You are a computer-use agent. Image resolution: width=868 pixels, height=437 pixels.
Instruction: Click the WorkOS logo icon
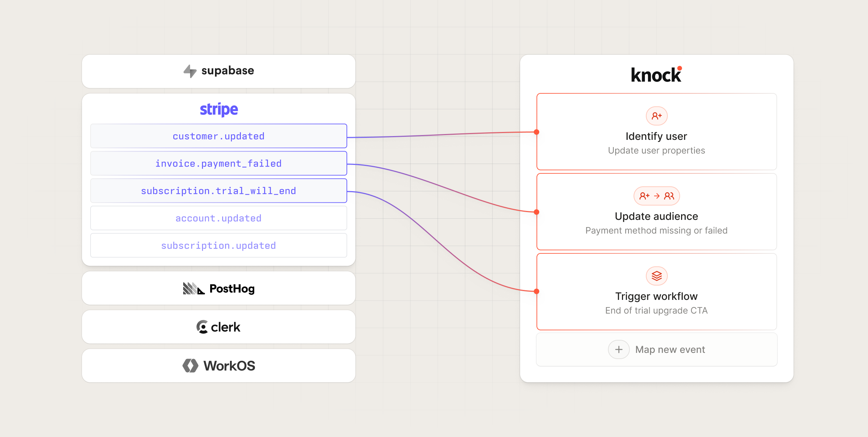pos(190,366)
